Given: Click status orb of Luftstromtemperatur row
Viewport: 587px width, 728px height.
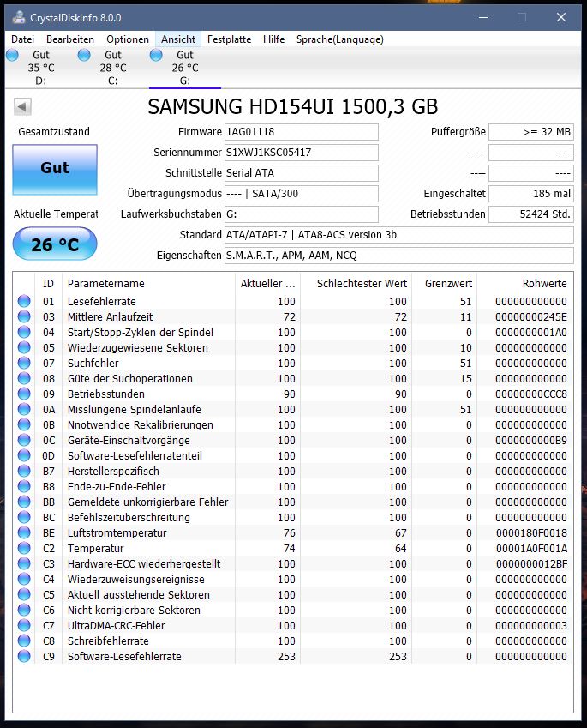Looking at the screenshot, I should click(x=24, y=532).
